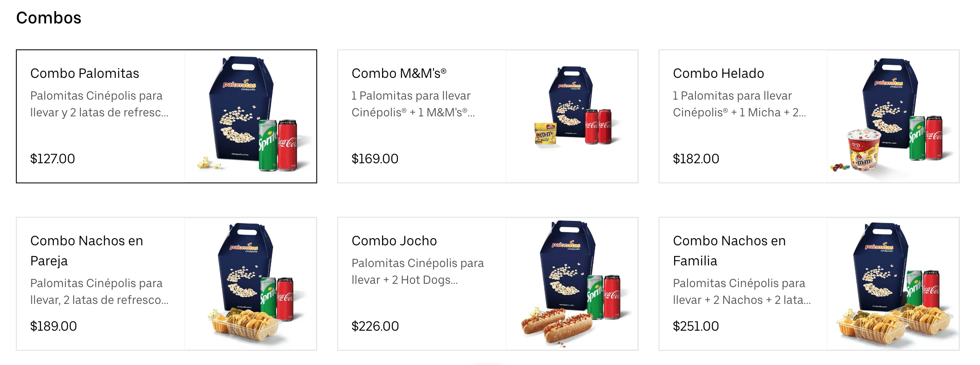Viewport: 980px width, 365px height.
Task: Click the $226.00 price
Action: pyautogui.click(x=375, y=326)
